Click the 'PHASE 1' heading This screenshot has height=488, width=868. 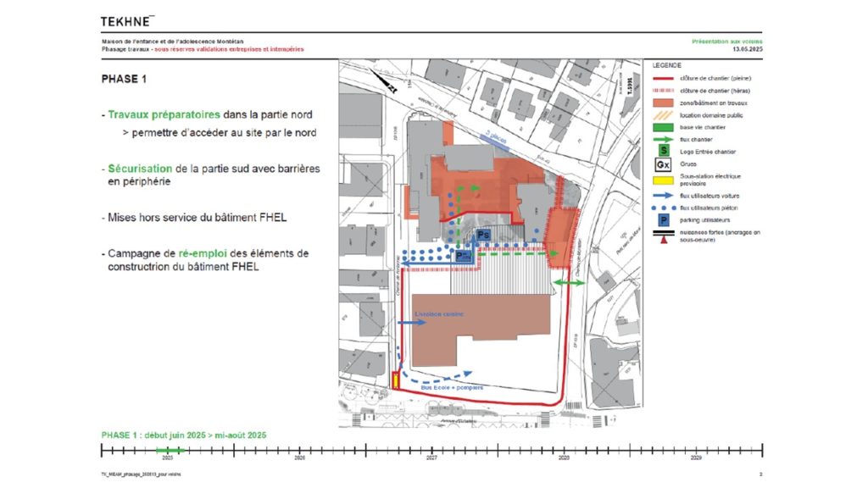[x=124, y=79]
